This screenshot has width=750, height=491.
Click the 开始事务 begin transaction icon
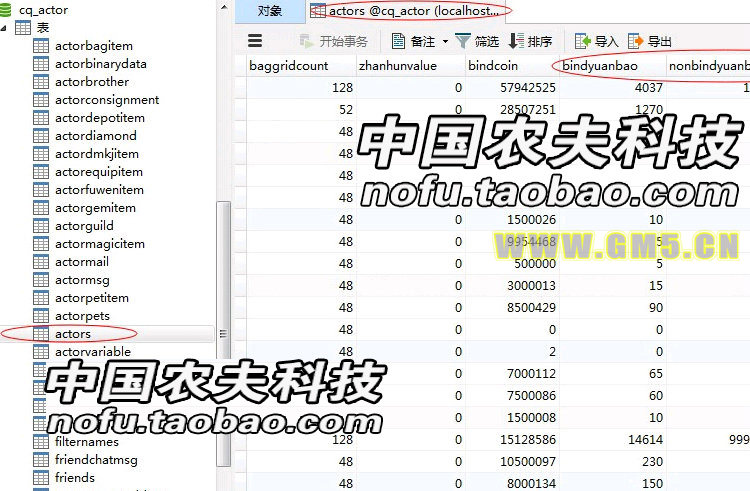click(x=306, y=42)
